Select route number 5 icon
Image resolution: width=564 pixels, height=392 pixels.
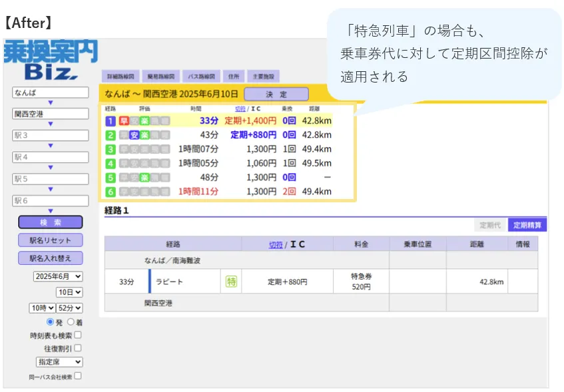pyautogui.click(x=111, y=178)
